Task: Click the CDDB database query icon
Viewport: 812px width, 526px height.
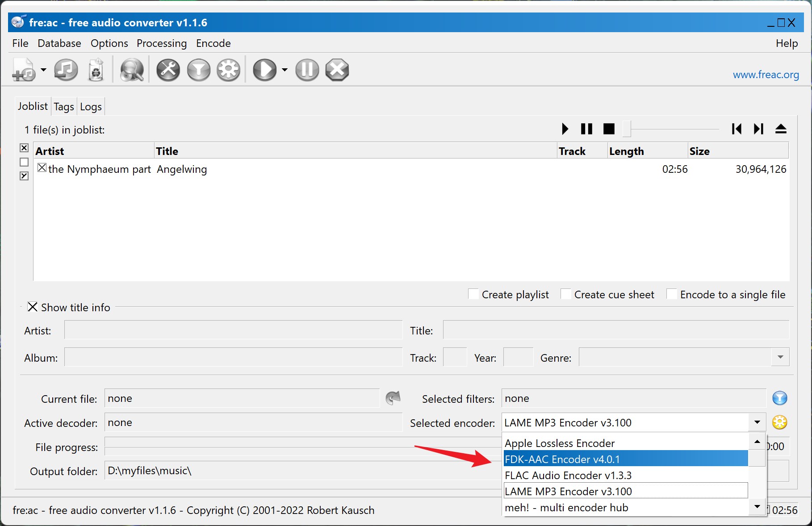Action: tap(132, 70)
